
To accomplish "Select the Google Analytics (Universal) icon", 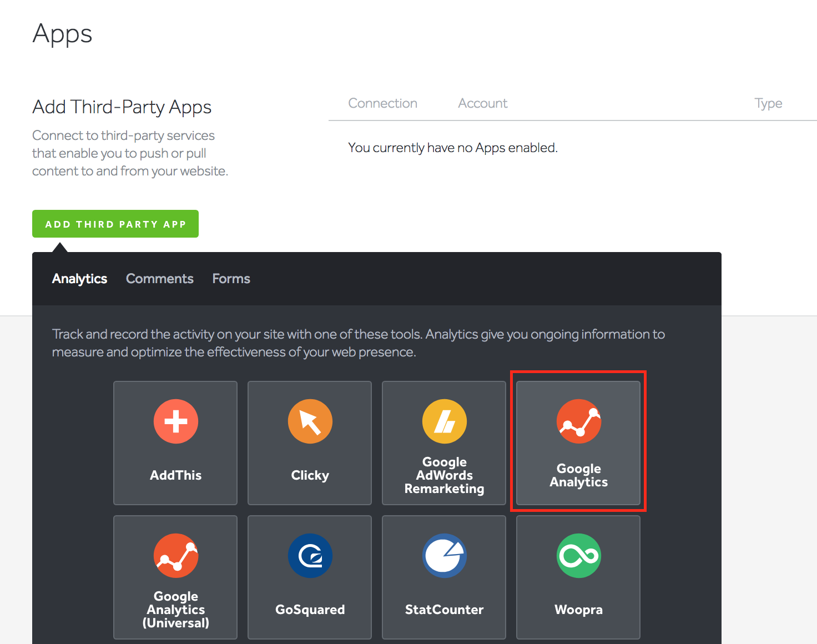I will tap(176, 556).
